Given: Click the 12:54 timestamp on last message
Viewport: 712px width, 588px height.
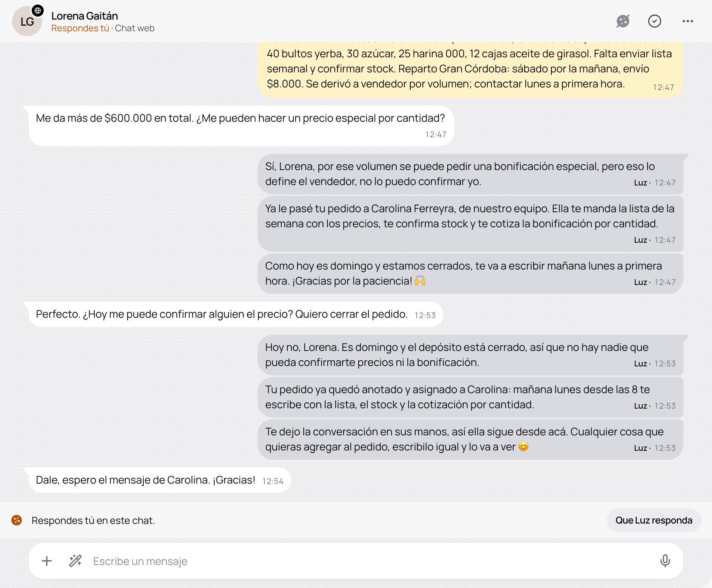Looking at the screenshot, I should pyautogui.click(x=273, y=481).
